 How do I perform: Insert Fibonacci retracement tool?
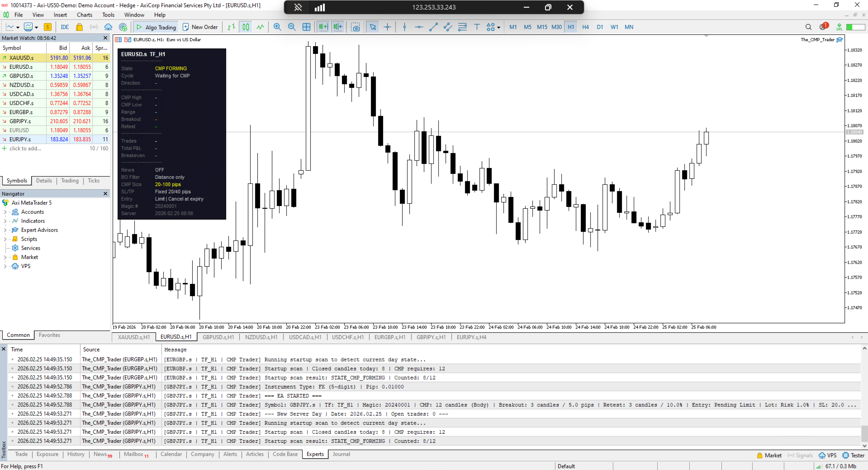[462, 27]
